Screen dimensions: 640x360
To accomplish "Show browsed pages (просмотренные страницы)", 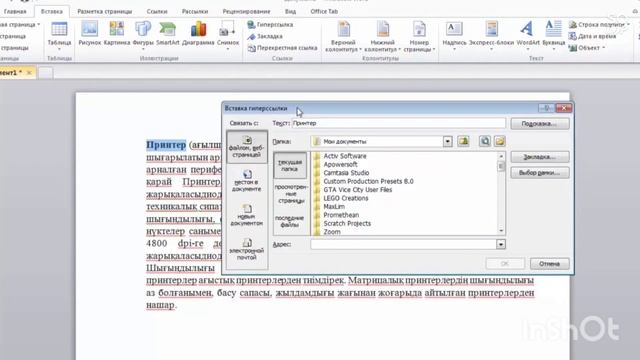I will click(x=291, y=193).
